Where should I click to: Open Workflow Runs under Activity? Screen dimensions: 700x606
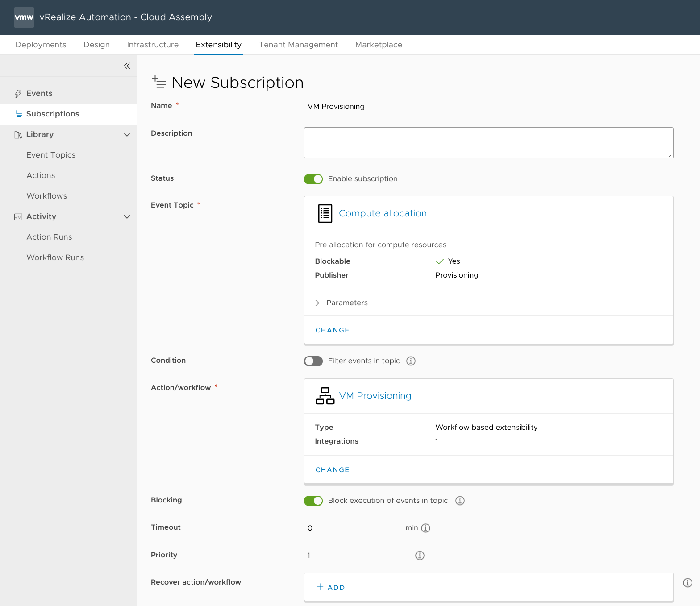55,257
